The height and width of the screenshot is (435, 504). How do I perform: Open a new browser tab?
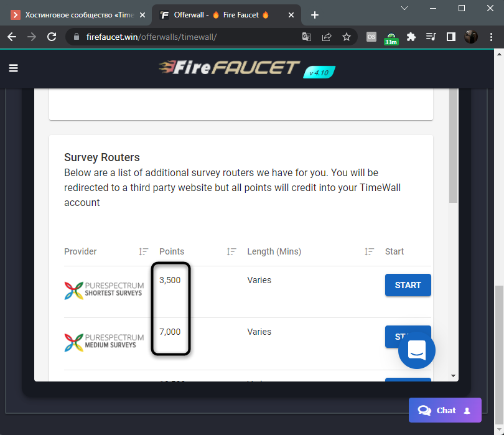315,15
